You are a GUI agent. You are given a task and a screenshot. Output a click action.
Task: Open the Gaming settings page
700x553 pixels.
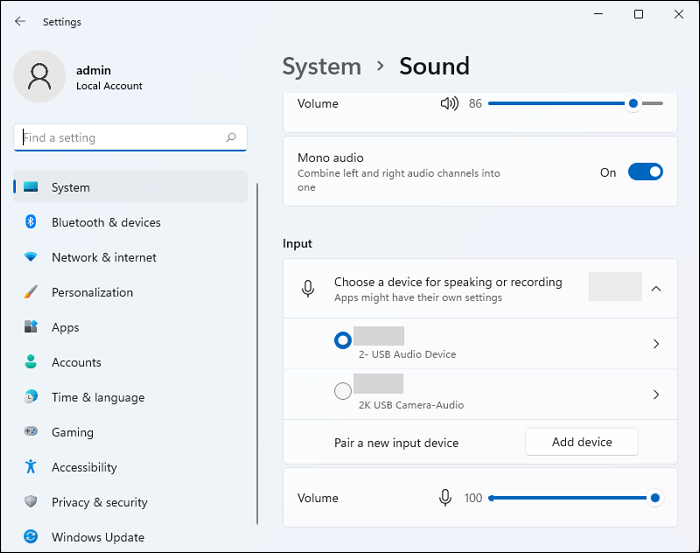pos(72,432)
